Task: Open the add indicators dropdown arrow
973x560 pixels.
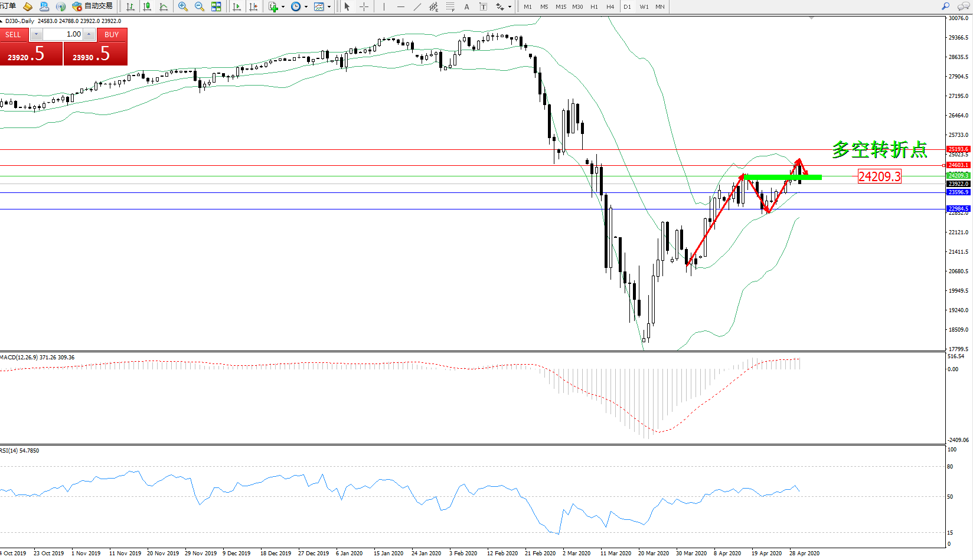Action: pyautogui.click(x=283, y=7)
